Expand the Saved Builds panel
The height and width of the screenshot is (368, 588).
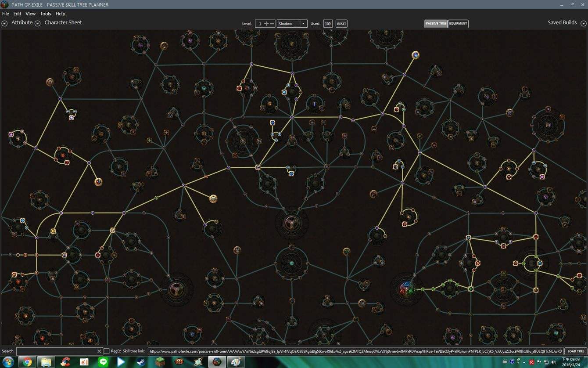[583, 23]
